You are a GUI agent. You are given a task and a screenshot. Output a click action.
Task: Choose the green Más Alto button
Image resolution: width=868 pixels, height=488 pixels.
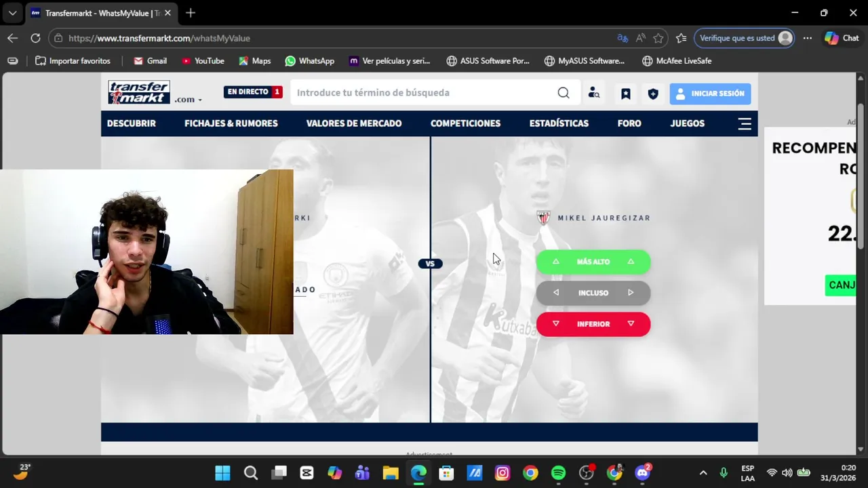(x=593, y=262)
